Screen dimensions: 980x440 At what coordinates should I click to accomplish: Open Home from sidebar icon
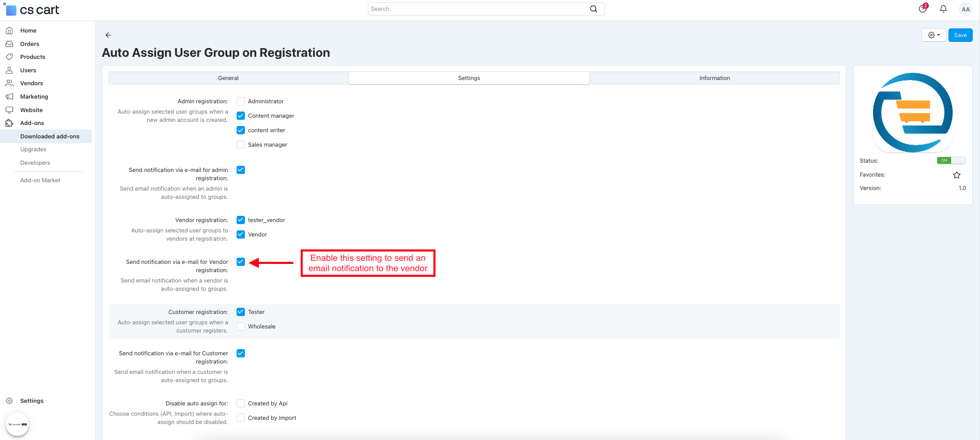point(9,30)
